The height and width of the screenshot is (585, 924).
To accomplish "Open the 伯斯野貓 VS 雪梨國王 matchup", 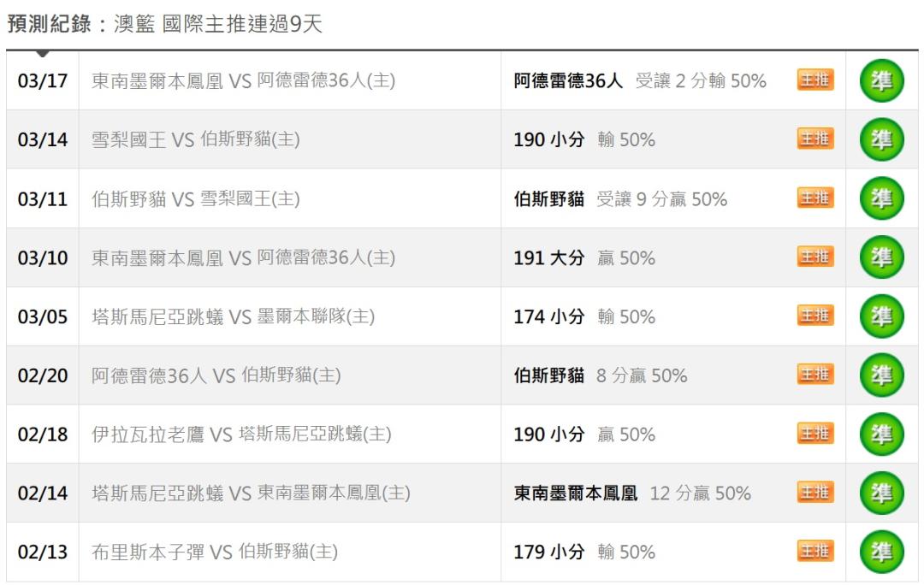I will (195, 199).
